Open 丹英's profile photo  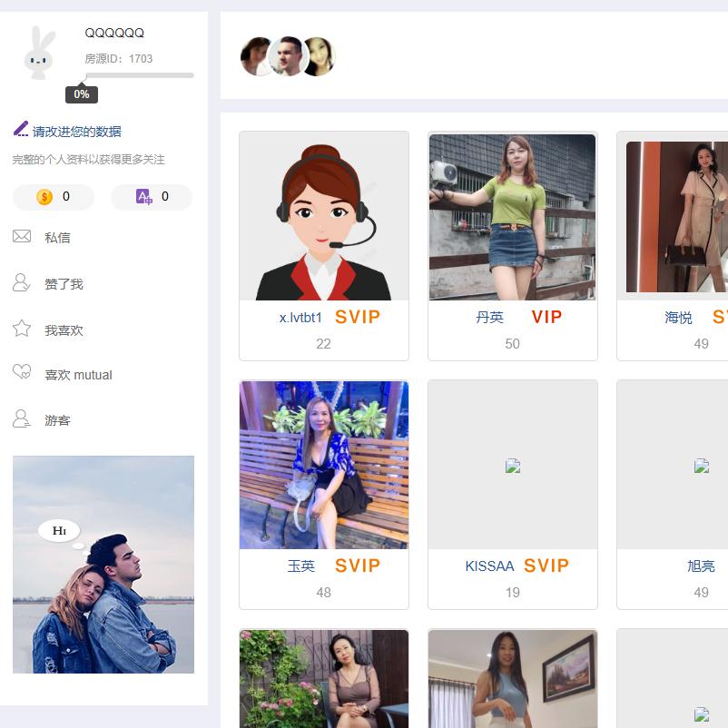coord(513,217)
